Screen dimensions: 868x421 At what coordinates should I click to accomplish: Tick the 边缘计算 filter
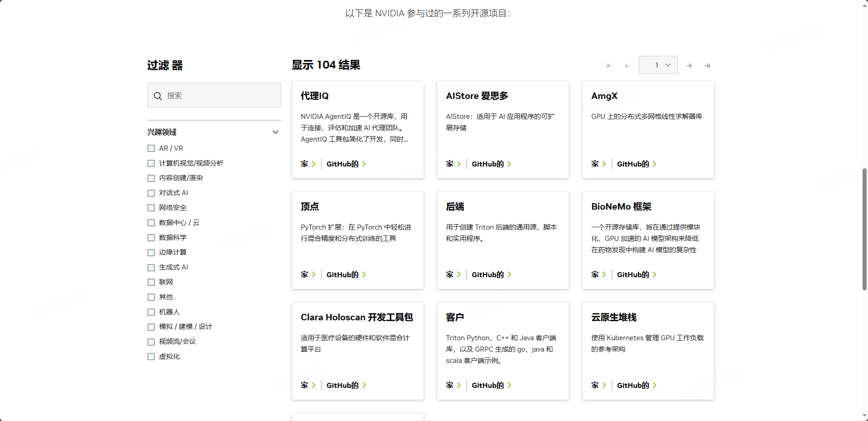click(x=151, y=253)
